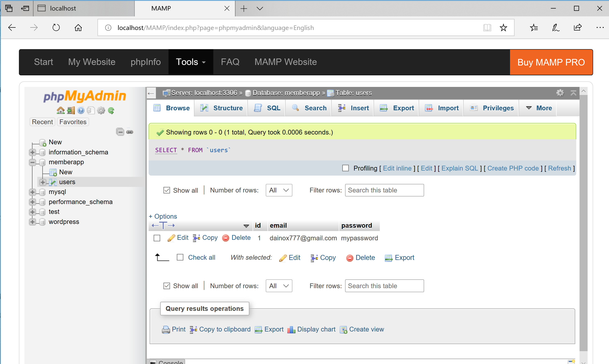Click the Explain SQL link
The image size is (609, 364).
[459, 168]
